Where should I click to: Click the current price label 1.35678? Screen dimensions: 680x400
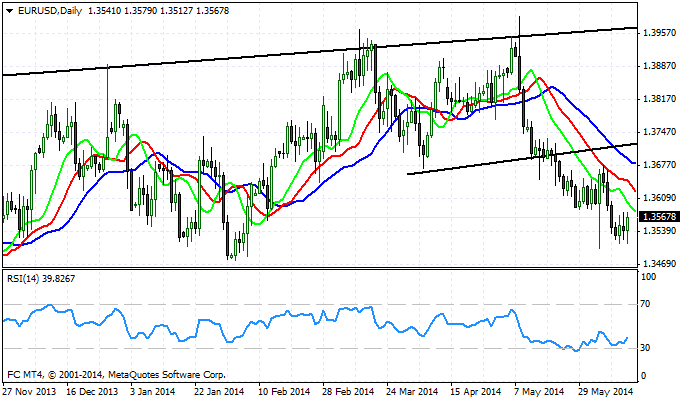[660, 216]
